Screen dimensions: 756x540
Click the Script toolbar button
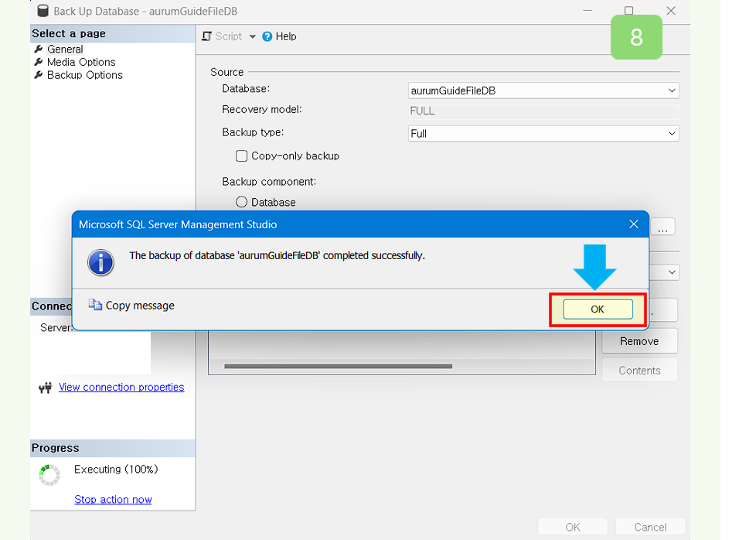222,36
